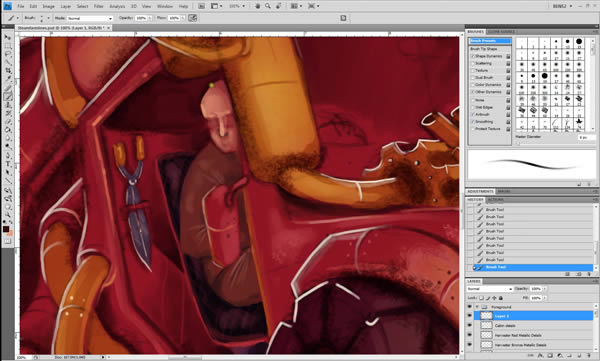Click the Layer 1 thumbnail
The image size is (600, 361).
tap(486, 316)
